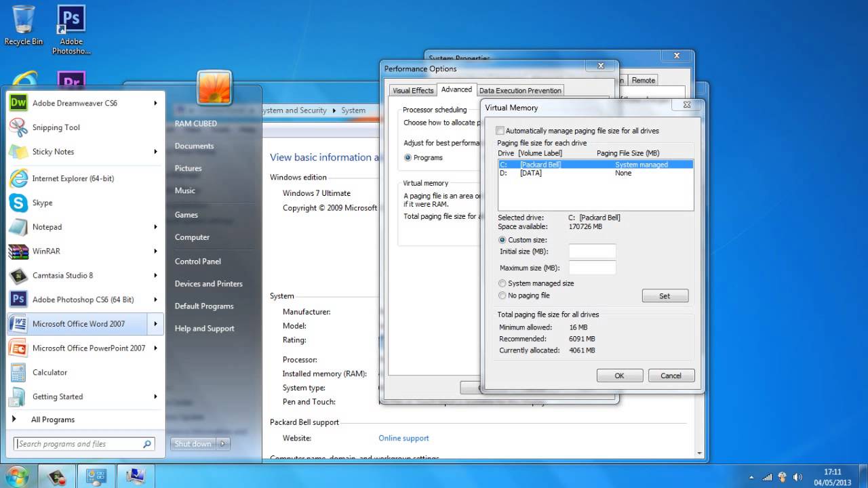The height and width of the screenshot is (488, 868).
Task: Launch the Calculator icon
Action: pyautogui.click(x=18, y=373)
